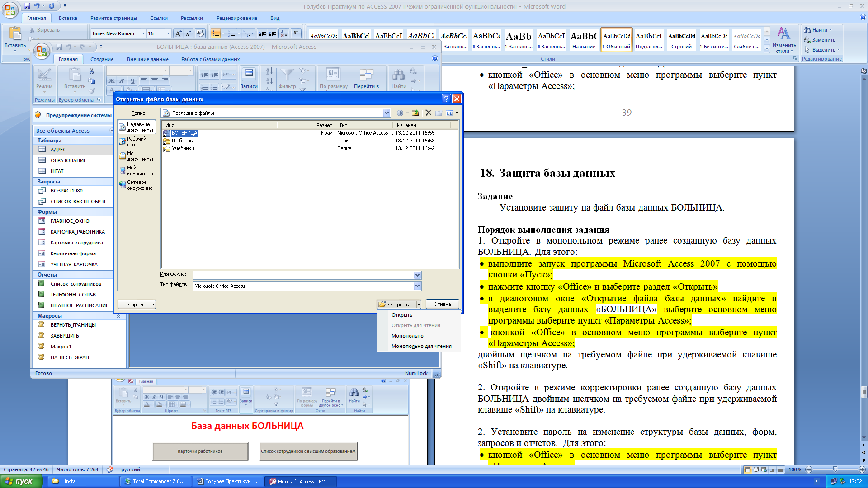This screenshot has width=868, height=488.
Task: Open Выделить dropdown in Word
Action: click(x=822, y=50)
